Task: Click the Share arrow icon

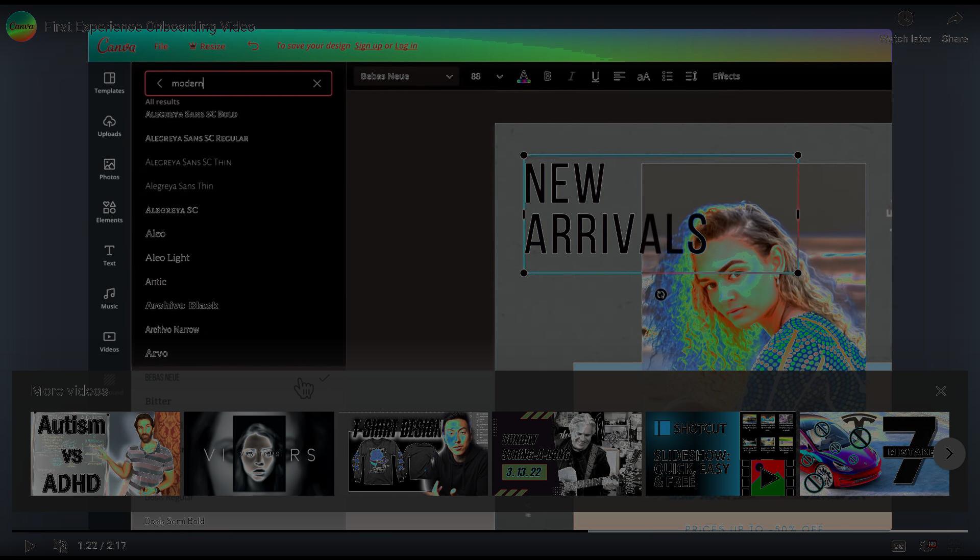Action: pyautogui.click(x=954, y=19)
